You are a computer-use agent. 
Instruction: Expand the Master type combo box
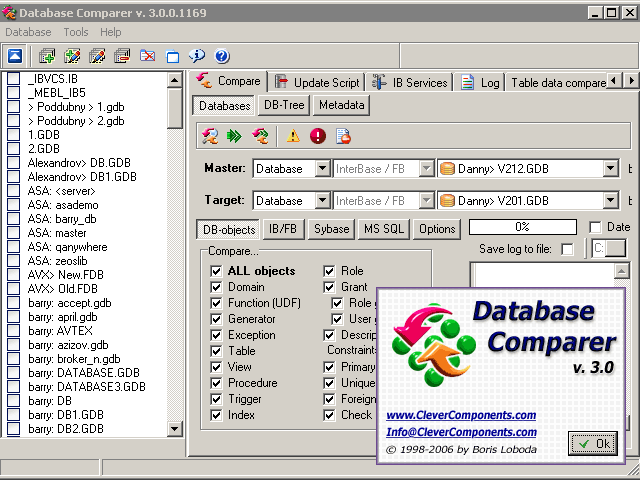pyautogui.click(x=321, y=169)
